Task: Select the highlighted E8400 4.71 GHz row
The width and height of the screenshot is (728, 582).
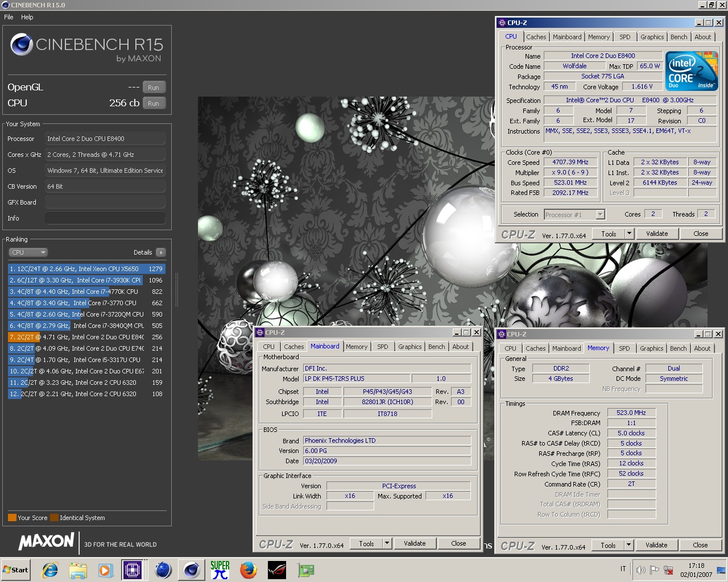Action: click(86, 337)
